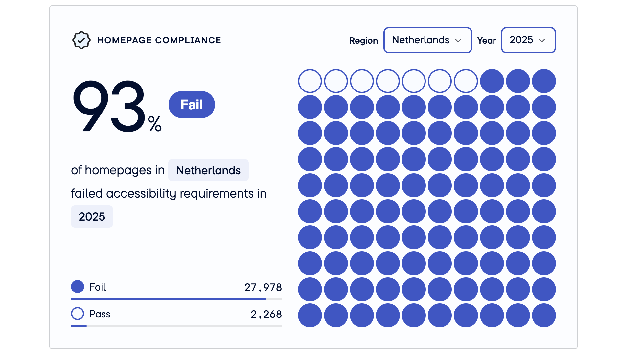Viewport: 644px width, 354px height.
Task: Click the hollow Pass legend circle
Action: click(78, 314)
